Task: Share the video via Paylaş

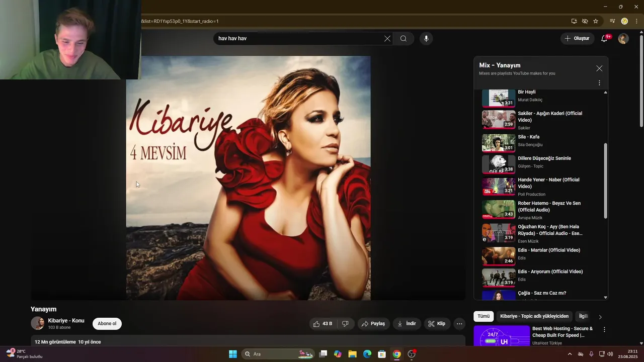Action: pos(373,324)
